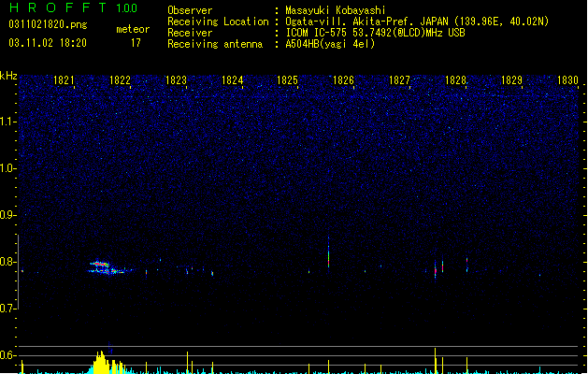
Task: Click the tall vertical echo streak before 1826
Action: (328, 252)
